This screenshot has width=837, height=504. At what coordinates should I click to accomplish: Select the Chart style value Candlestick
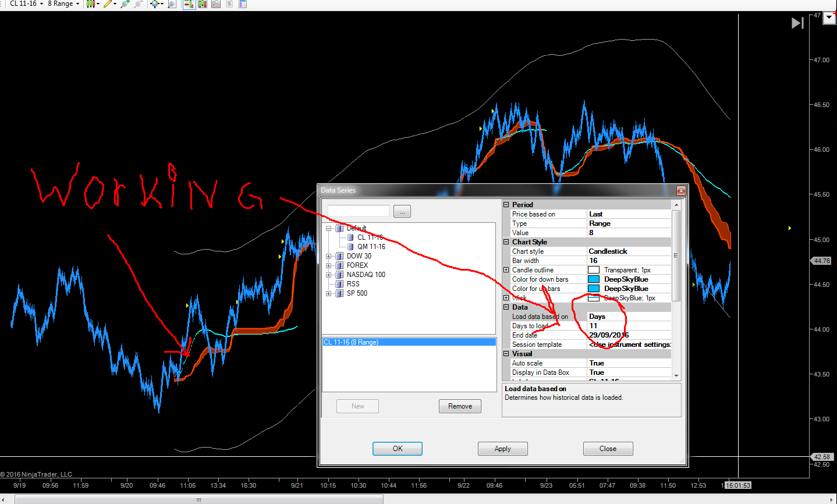click(630, 251)
